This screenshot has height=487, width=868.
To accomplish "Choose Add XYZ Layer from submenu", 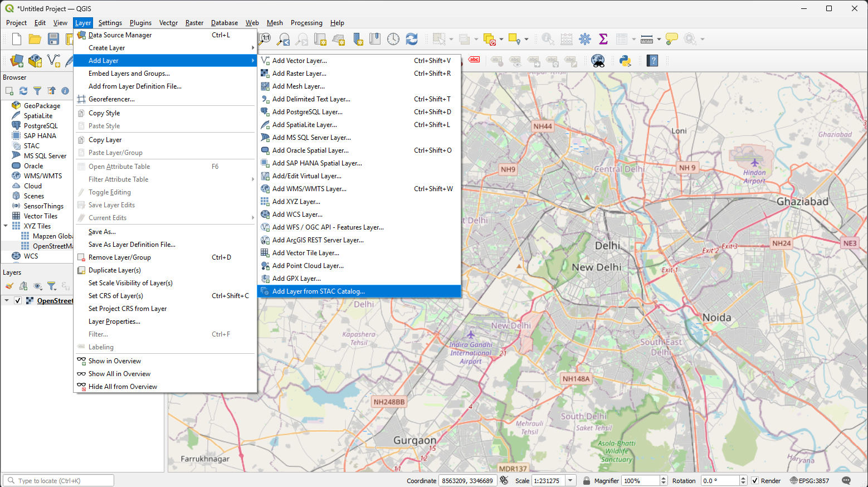I will pyautogui.click(x=359, y=202).
